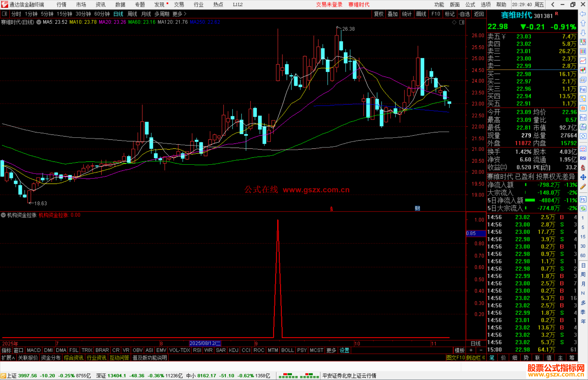Click the blue move arrows icon
This screenshot has width=588, height=380.
pos(583,177)
